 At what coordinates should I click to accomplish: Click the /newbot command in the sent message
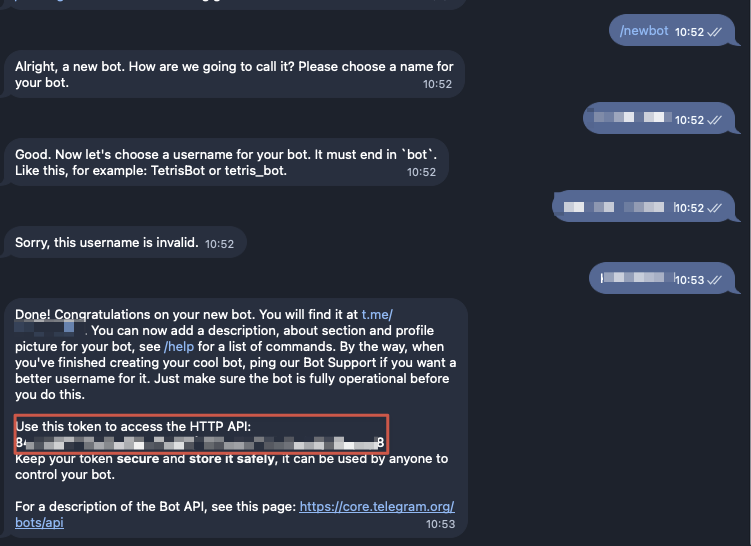(x=644, y=31)
